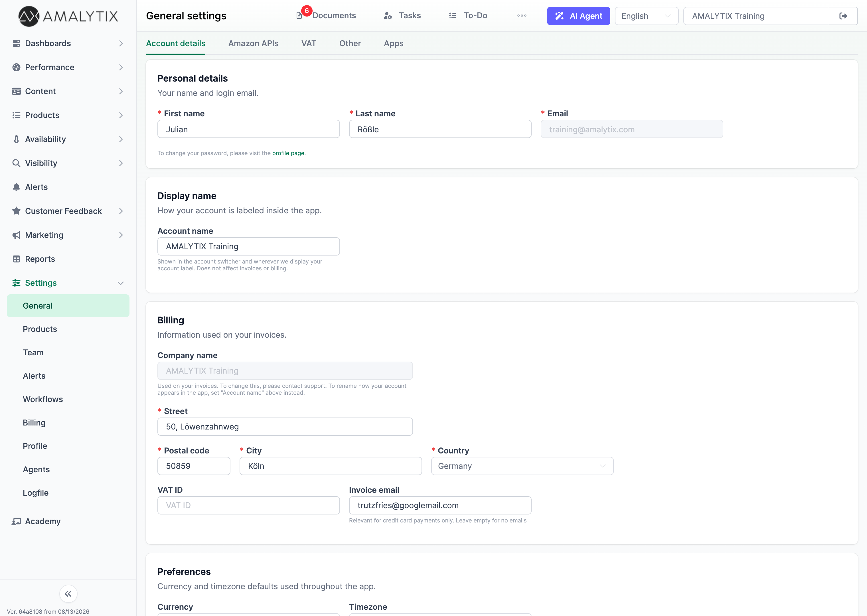Click the Tasks people icon
867x616 pixels.
(388, 16)
